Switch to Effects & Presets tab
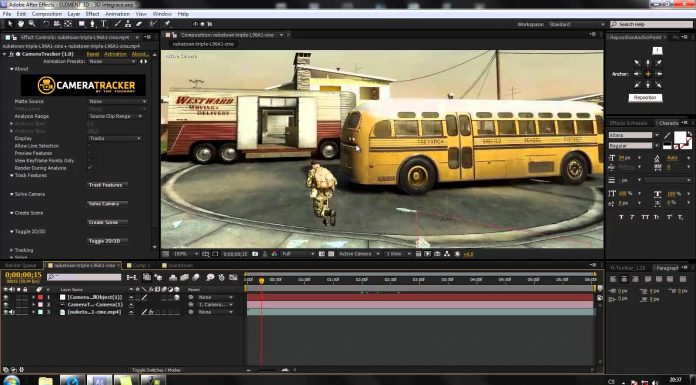 tap(629, 123)
